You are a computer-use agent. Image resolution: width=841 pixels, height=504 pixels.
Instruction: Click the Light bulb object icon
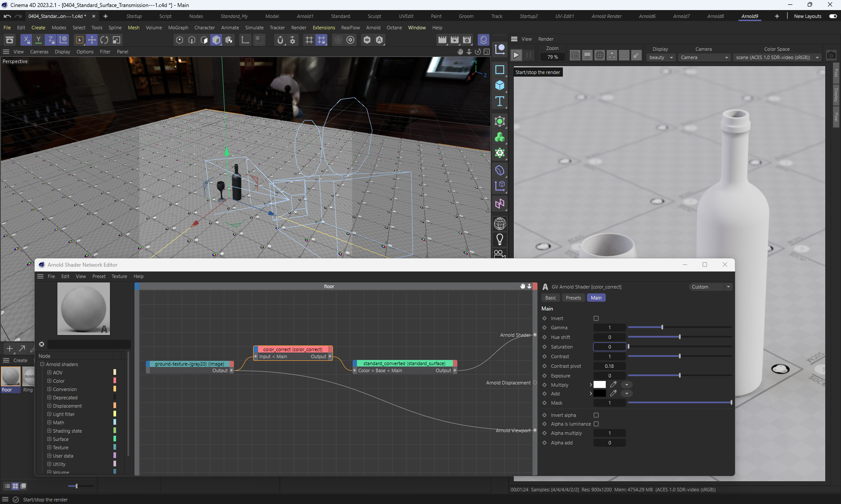coord(500,239)
